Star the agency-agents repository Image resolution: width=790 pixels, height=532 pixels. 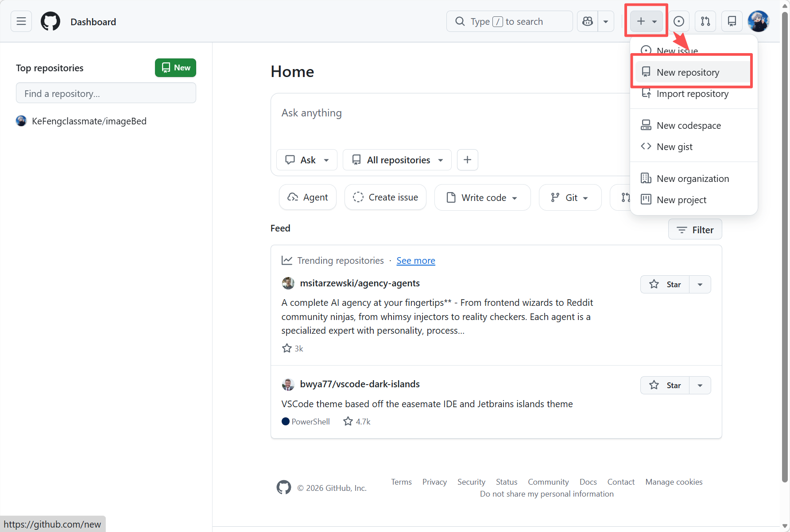pos(665,284)
